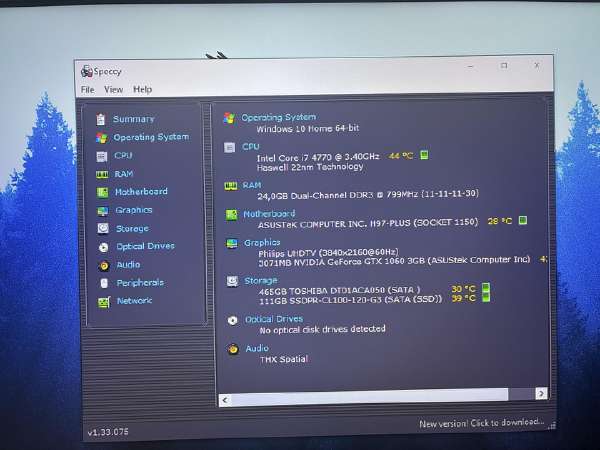Open the RAM heading link in summary
This screenshot has height=450, width=600.
pyautogui.click(x=252, y=185)
